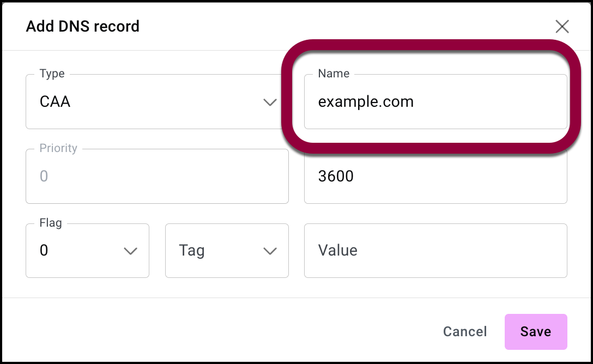Screen dimensions: 593x364
Task: Close the Add DNS record dialog
Action: (562, 26)
